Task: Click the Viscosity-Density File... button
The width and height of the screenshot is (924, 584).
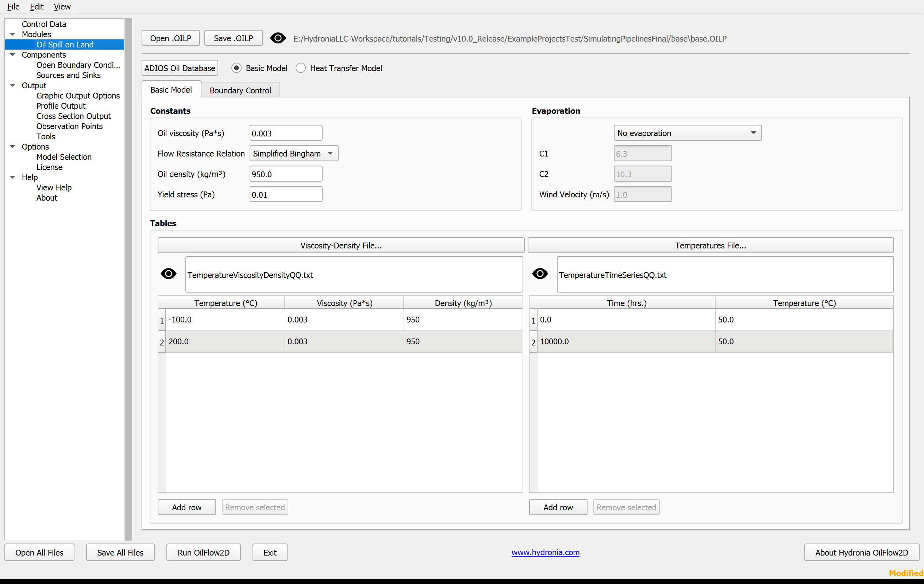Action: (341, 245)
